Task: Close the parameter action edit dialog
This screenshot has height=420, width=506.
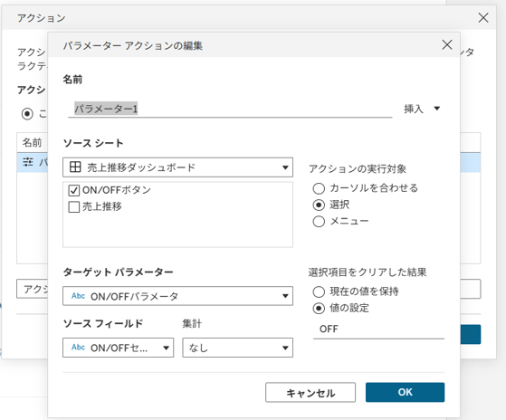Action: tap(447, 44)
